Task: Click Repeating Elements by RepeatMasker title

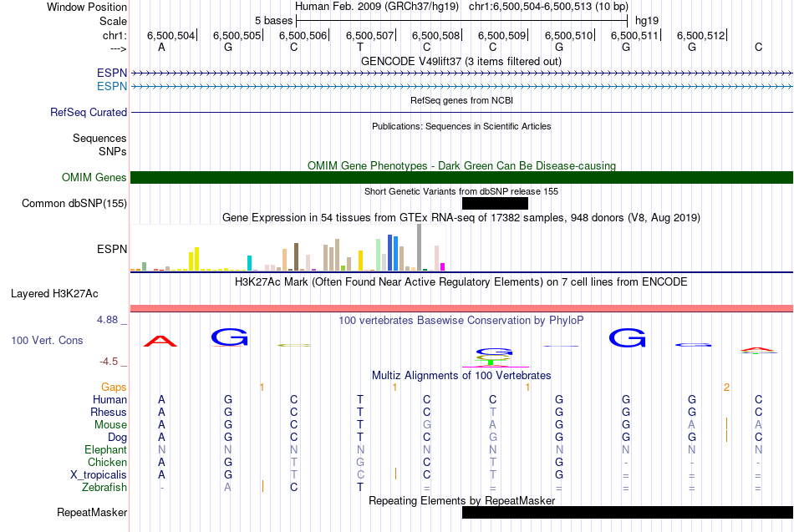Action: 461,500
